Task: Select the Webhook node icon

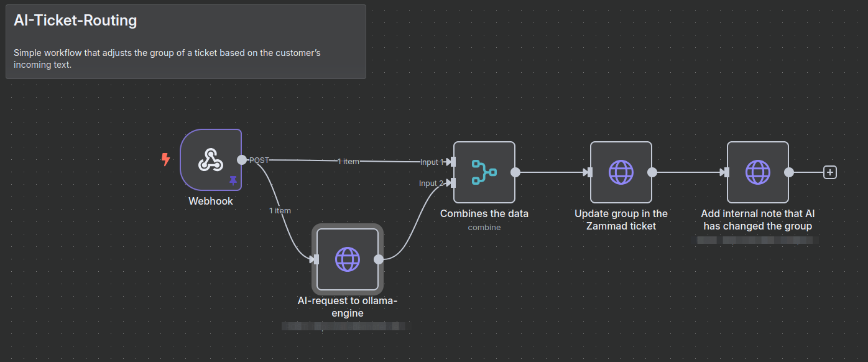Action: click(210, 160)
